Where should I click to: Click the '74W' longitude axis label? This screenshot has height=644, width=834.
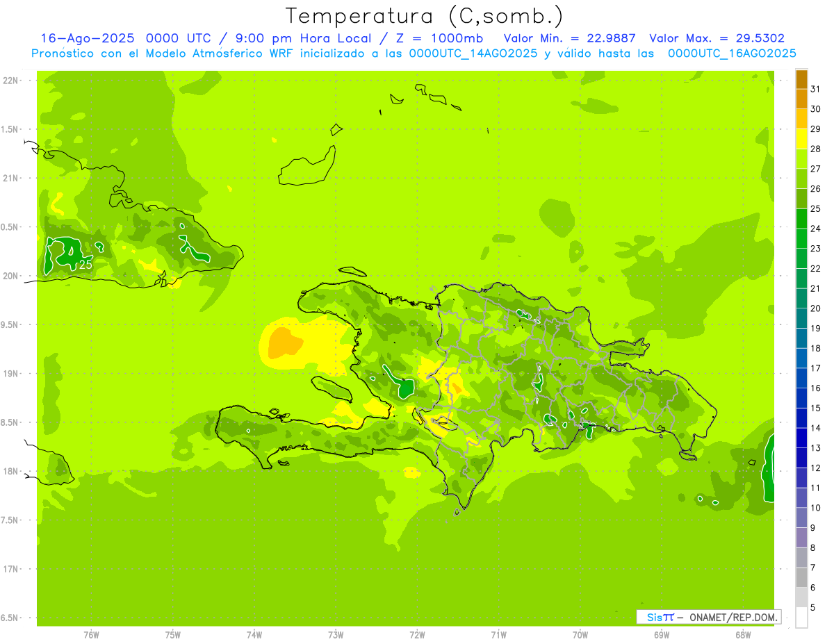(254, 635)
